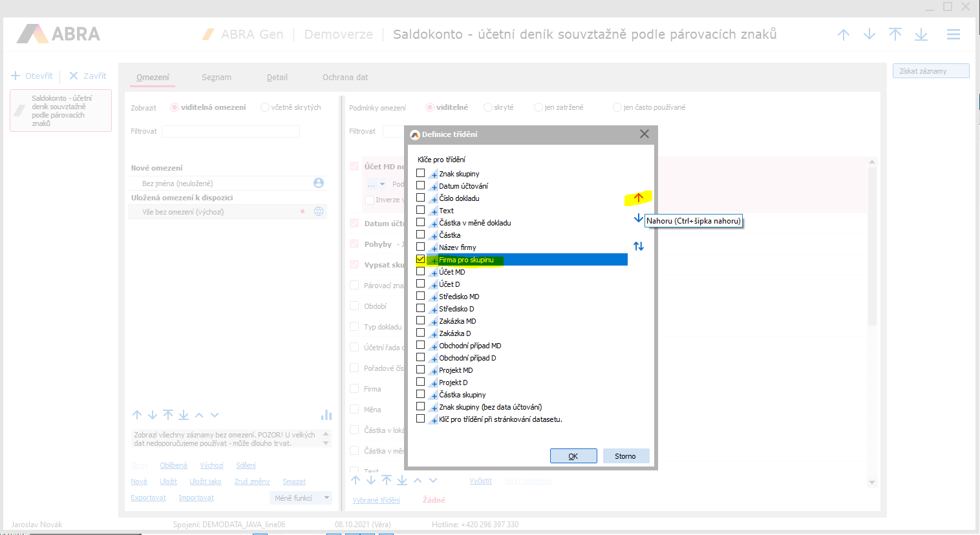Image resolution: width=980 pixels, height=535 pixels.
Task: Click the user icon beside Bez jména (neuložené)
Action: point(319,183)
